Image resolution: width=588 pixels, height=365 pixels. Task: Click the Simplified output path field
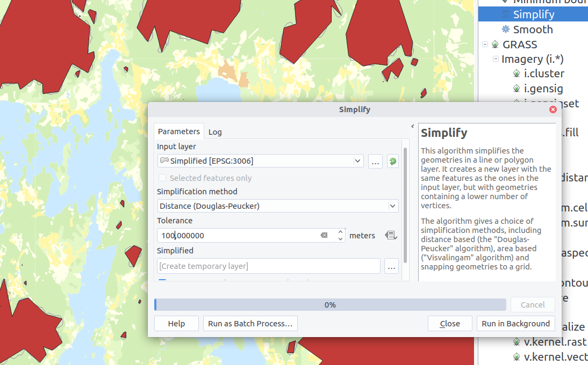coord(269,266)
